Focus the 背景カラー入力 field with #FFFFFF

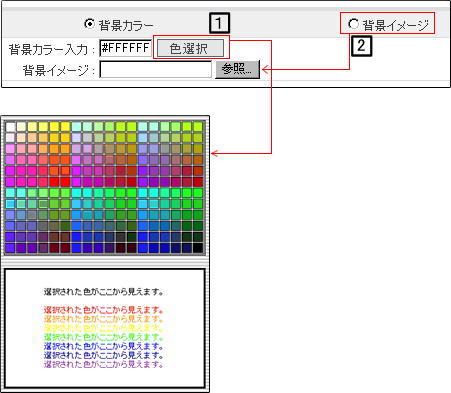(x=125, y=48)
